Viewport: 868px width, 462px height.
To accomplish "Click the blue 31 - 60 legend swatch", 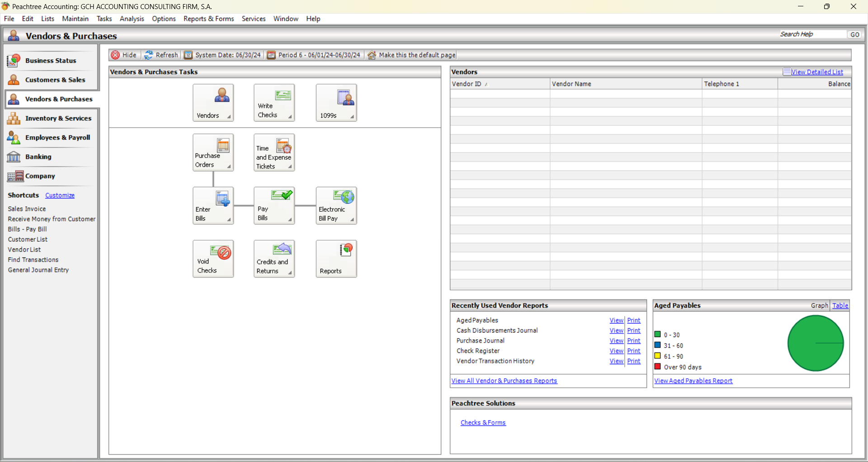I will point(658,345).
